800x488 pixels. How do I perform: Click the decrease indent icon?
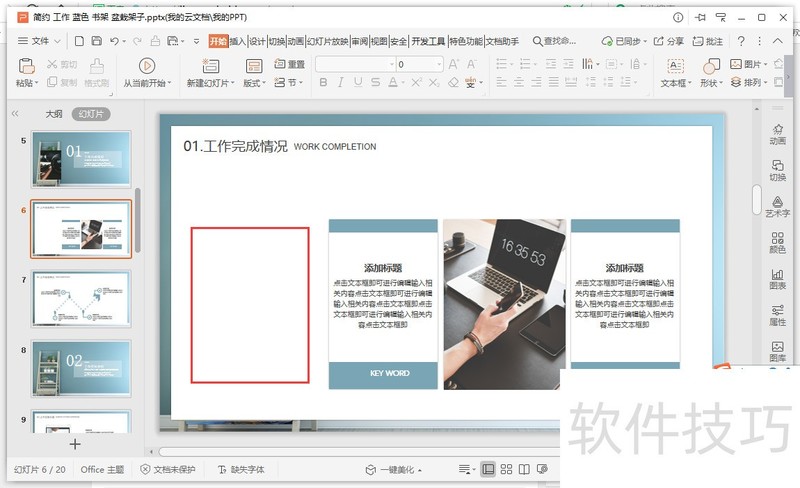(x=551, y=64)
